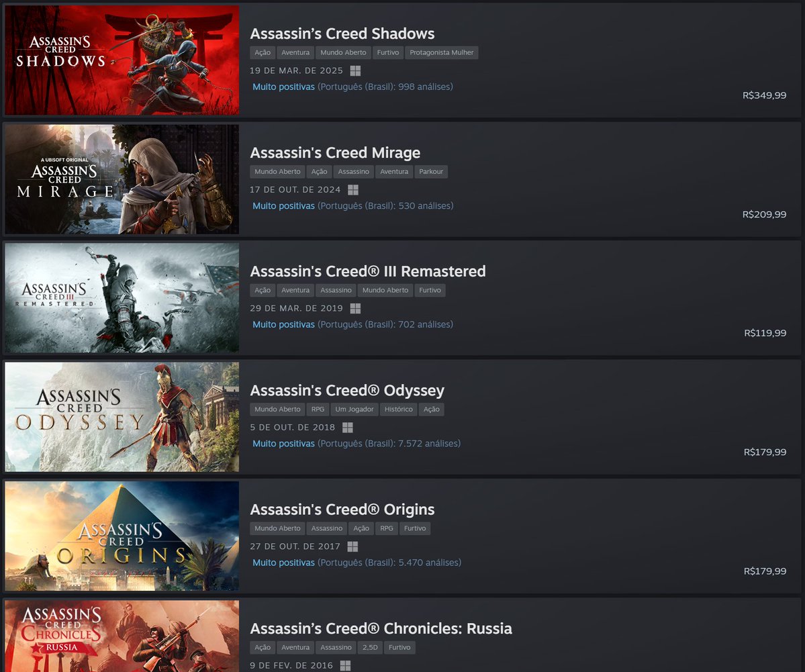Open Muito positivas reviews with 5.470 análises

coord(357,563)
